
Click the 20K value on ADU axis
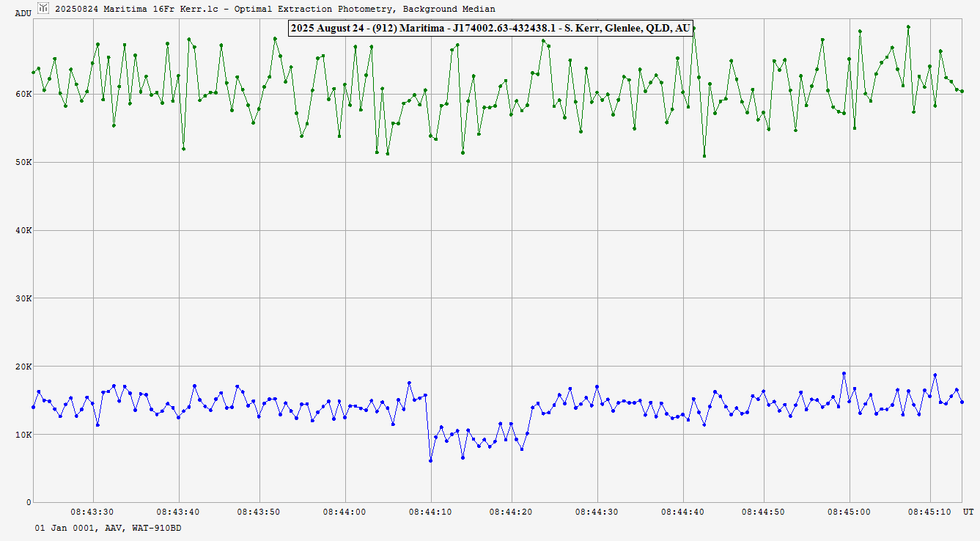23,367
